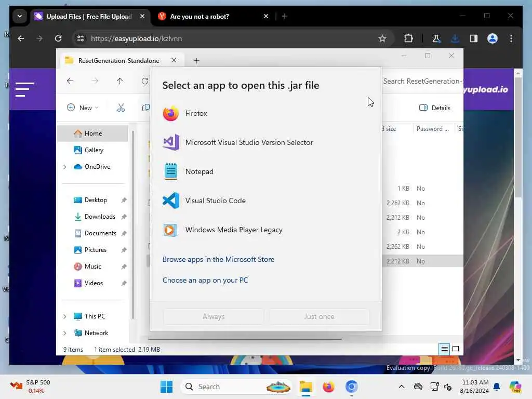Go back in File Explorer

pyautogui.click(x=70, y=81)
